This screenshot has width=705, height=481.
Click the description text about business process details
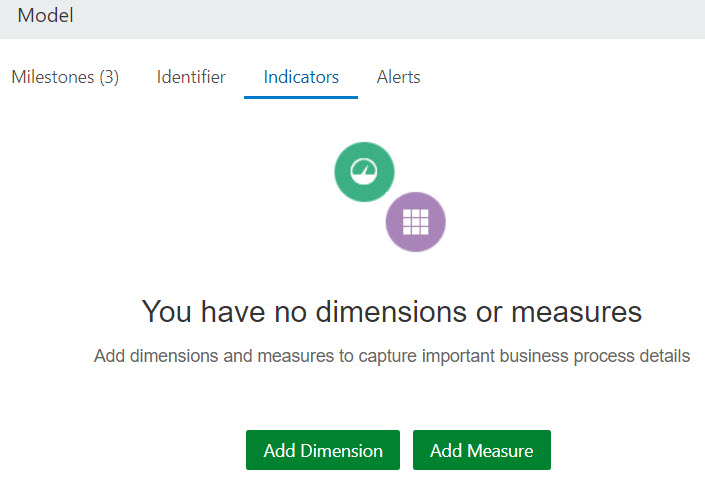(x=391, y=356)
